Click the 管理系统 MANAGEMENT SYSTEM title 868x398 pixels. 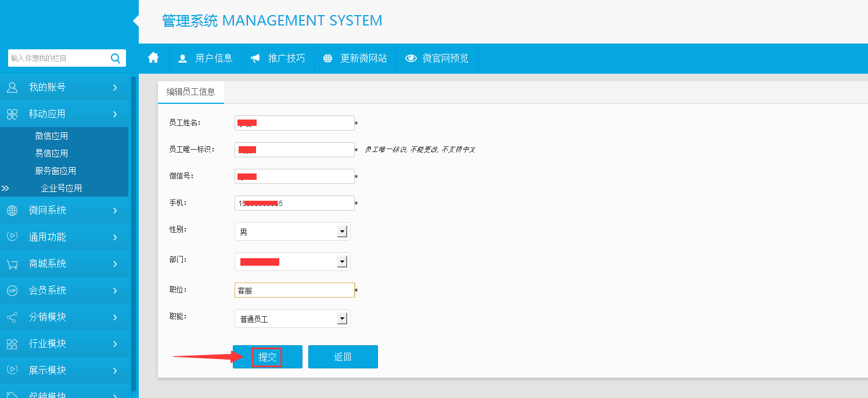pos(272,21)
